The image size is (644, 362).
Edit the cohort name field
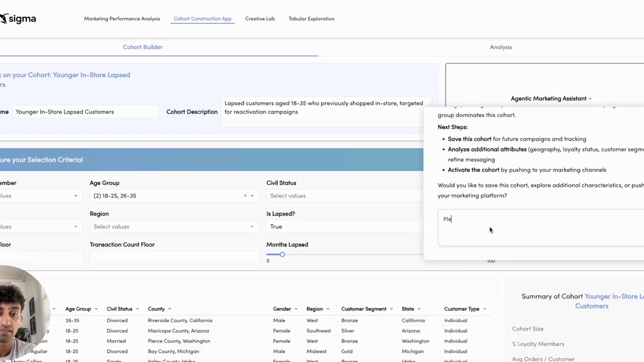(86, 112)
